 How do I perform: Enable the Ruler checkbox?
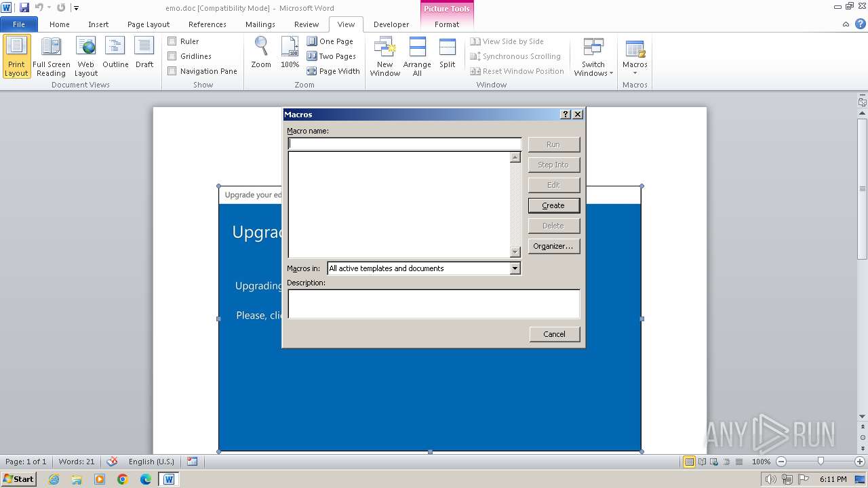click(172, 41)
